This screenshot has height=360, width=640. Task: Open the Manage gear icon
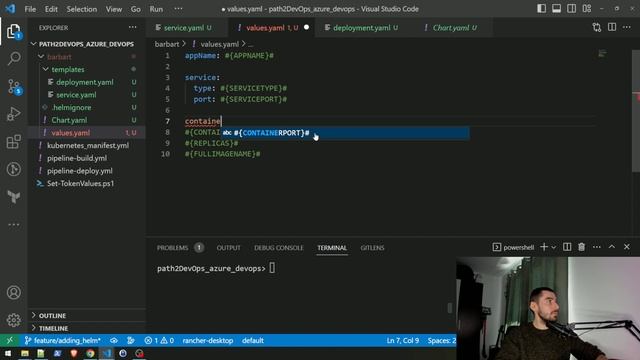[x=14, y=320]
